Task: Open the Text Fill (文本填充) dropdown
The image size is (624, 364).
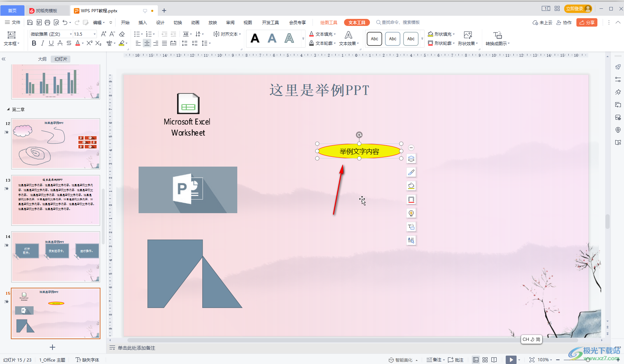Action: 322,34
